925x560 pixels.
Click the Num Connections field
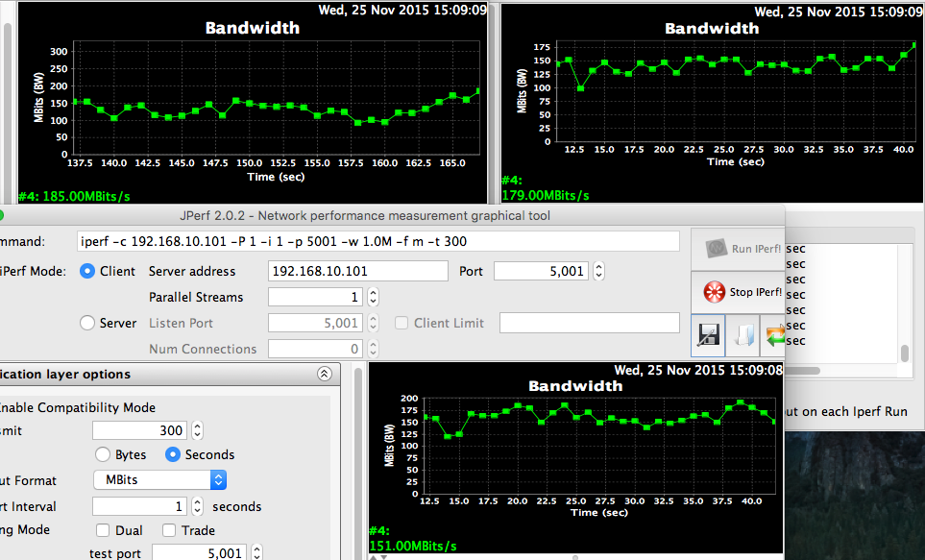click(x=316, y=349)
